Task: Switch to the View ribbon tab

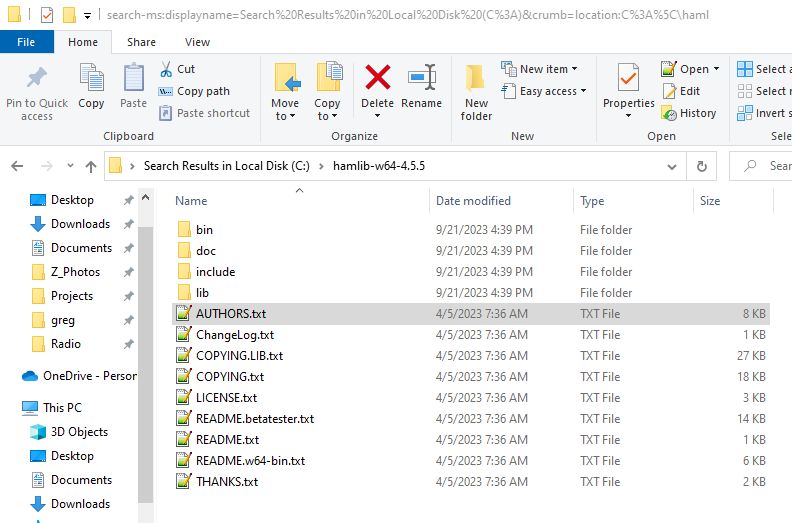Action: pyautogui.click(x=197, y=42)
